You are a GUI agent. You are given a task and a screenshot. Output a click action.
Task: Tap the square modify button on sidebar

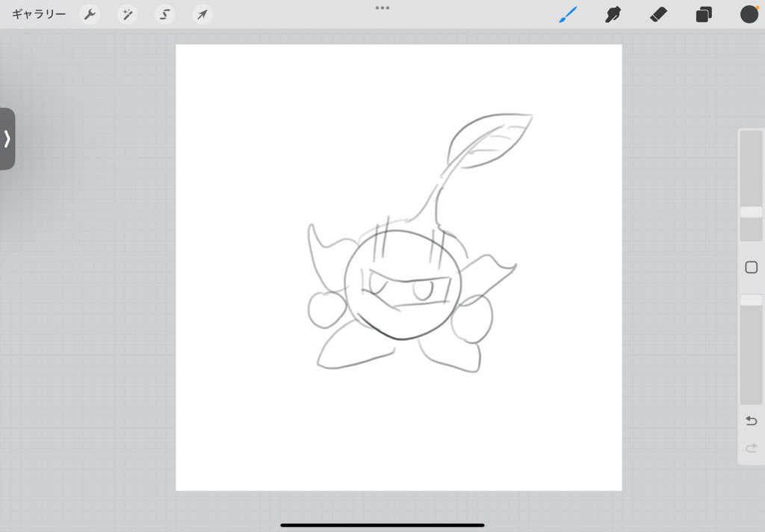(x=752, y=267)
